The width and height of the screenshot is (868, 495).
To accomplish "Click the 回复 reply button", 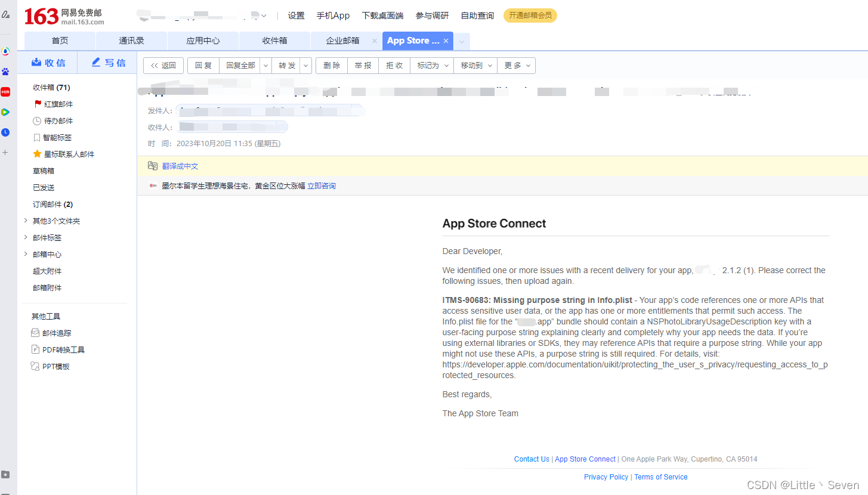I will 203,66.
